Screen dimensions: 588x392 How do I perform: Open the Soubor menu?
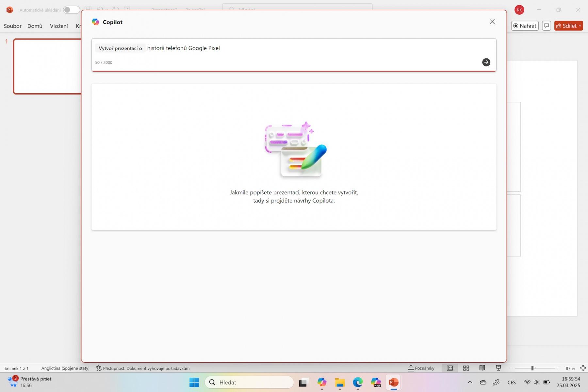(x=13, y=26)
